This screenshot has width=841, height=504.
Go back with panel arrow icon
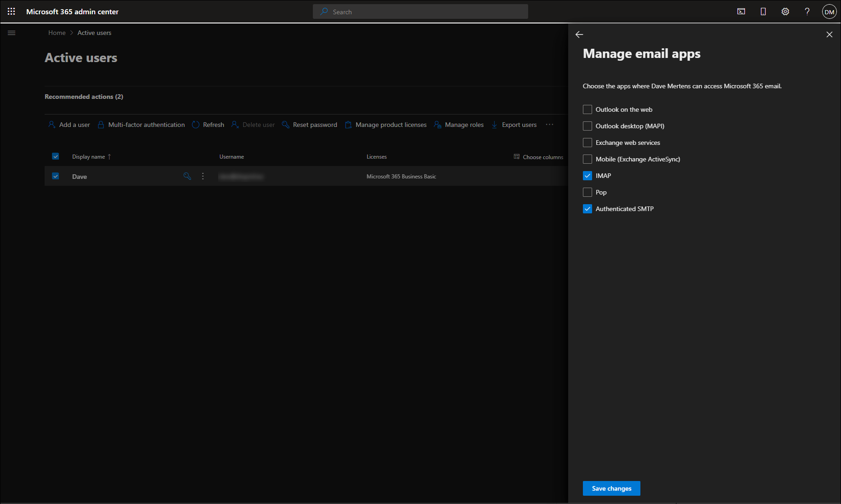point(579,34)
